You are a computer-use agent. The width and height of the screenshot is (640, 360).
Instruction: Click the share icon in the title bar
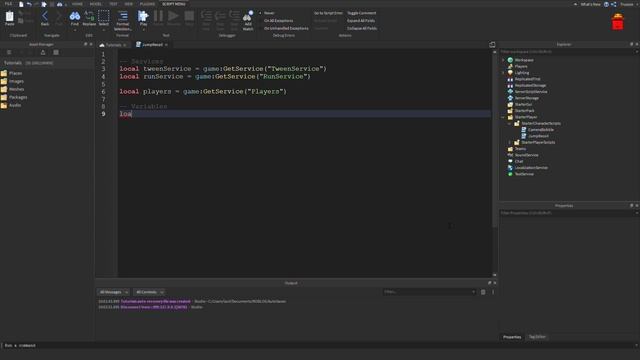pos(613,4)
